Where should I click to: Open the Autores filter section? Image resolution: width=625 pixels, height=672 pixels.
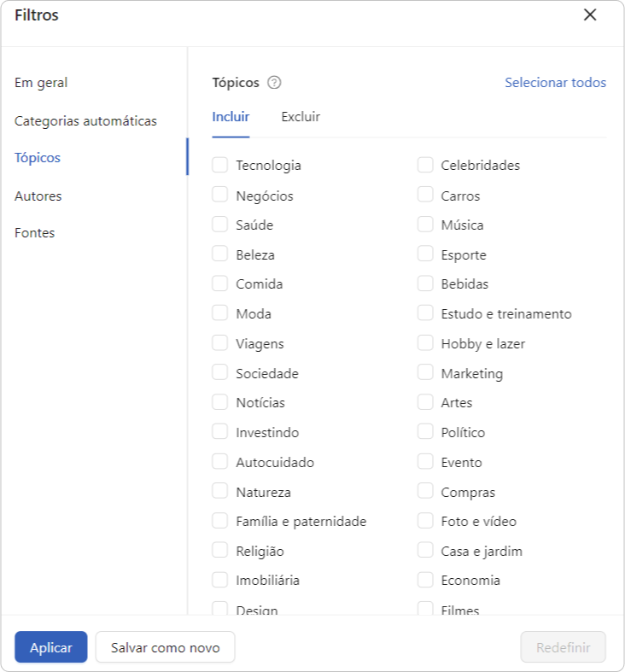[x=38, y=196]
